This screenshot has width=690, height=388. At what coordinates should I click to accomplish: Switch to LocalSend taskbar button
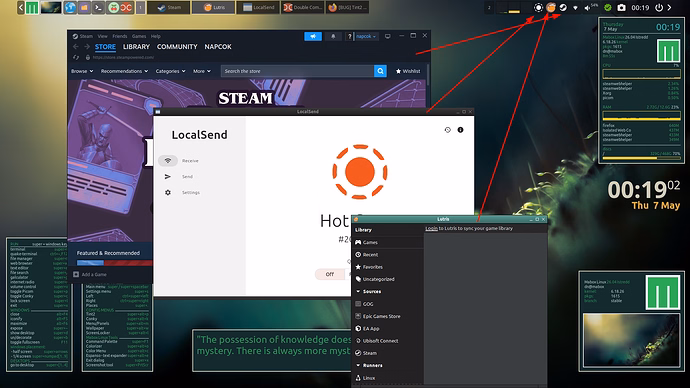tap(258, 7)
